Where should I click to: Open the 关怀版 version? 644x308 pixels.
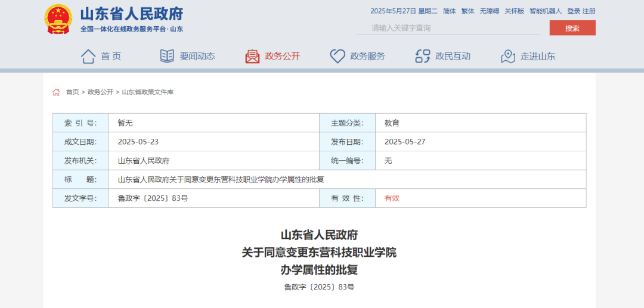point(515,11)
